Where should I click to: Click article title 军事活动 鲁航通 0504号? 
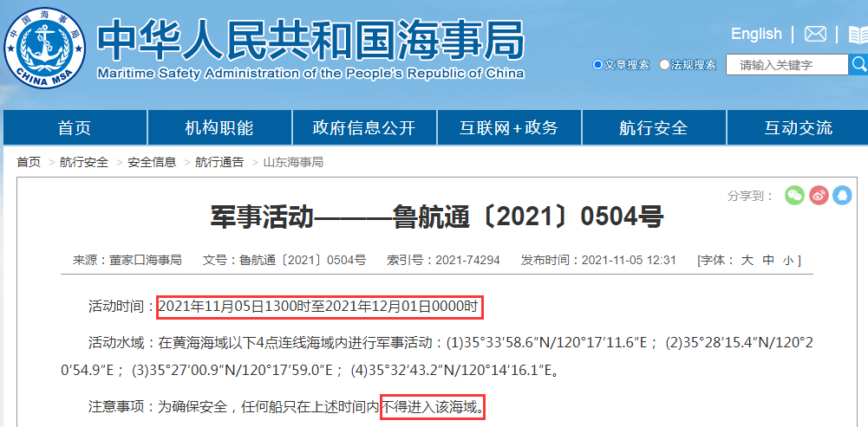pyautogui.click(x=437, y=217)
